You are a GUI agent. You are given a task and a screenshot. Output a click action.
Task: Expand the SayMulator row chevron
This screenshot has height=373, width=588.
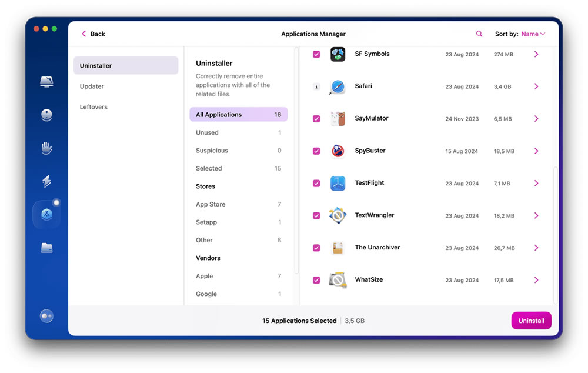pos(536,119)
